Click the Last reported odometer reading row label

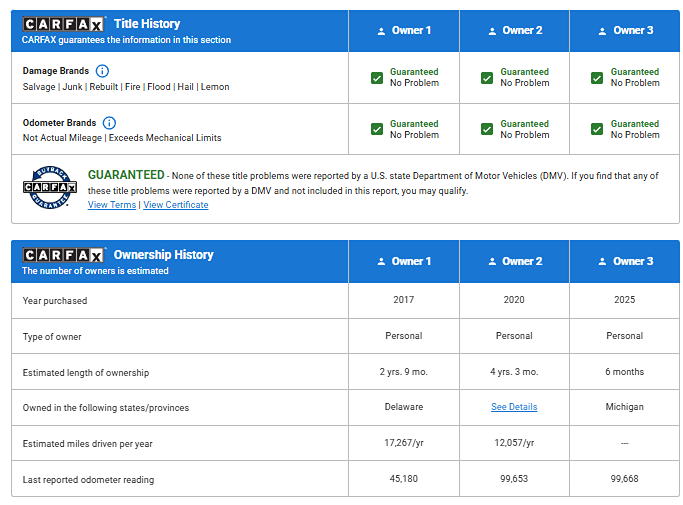click(88, 480)
